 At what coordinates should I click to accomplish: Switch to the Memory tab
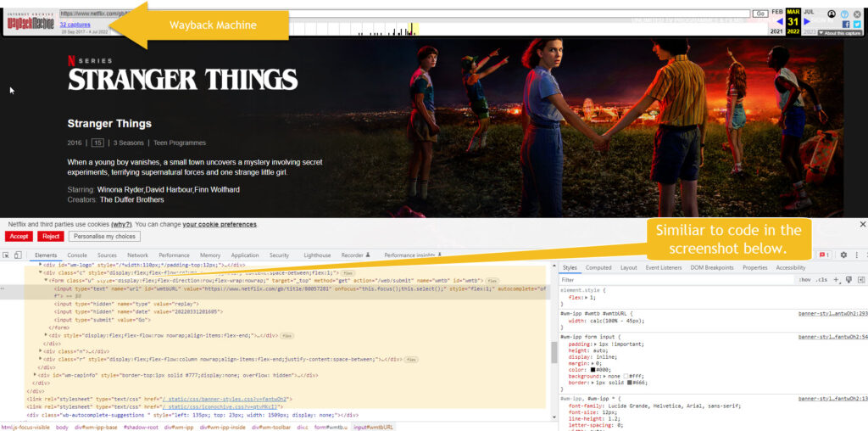210,255
